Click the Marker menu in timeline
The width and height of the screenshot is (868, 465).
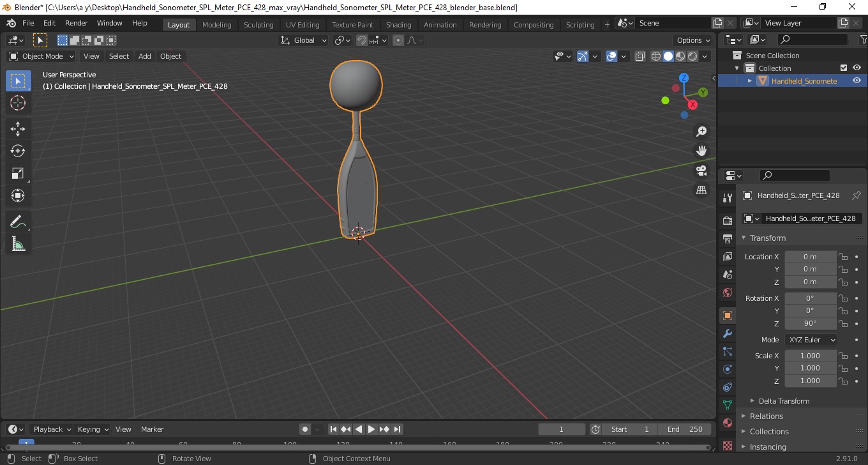point(152,429)
